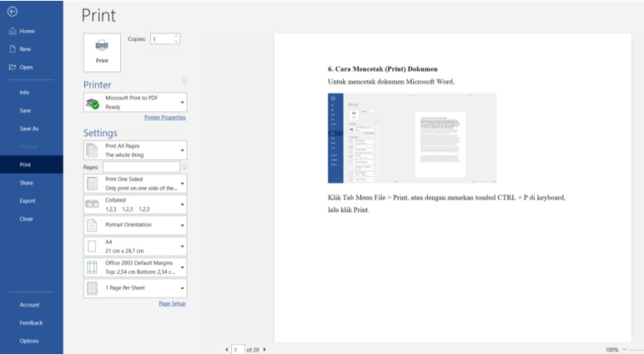Click the New document icon in sidebar
Screen dimensions: 644x354
[13, 49]
